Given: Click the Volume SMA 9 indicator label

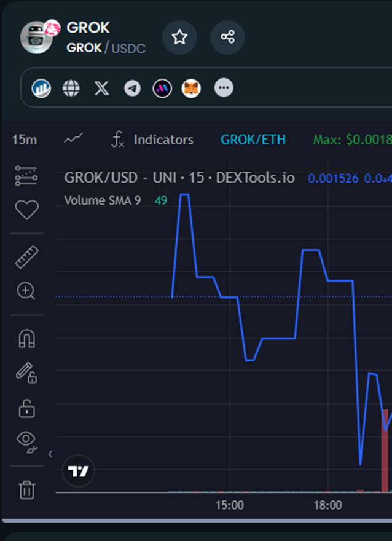Looking at the screenshot, I should (x=103, y=200).
